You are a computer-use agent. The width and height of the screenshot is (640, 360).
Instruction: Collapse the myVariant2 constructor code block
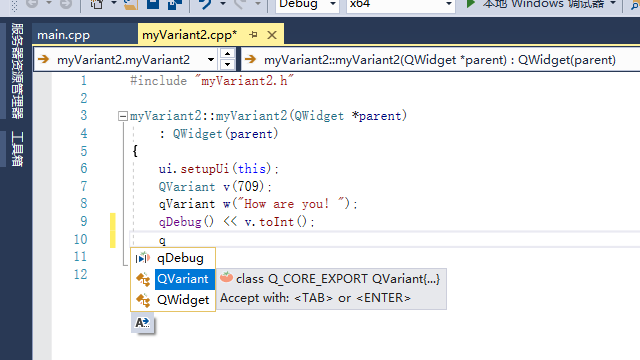[x=122, y=116]
